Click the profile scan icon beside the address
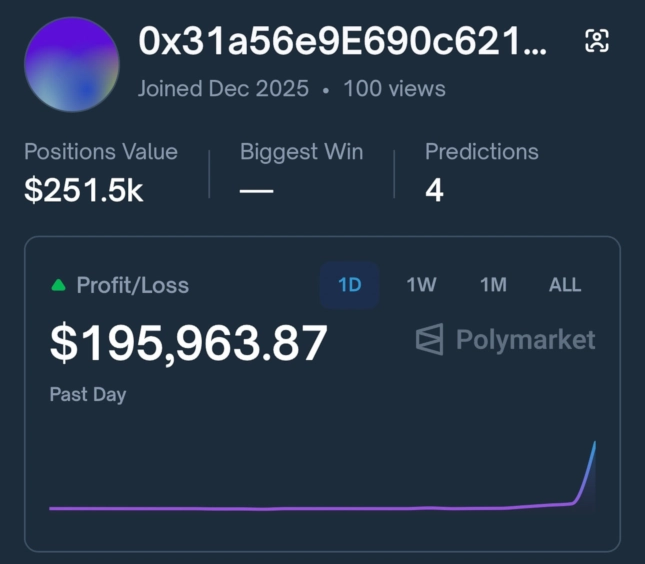 point(597,41)
